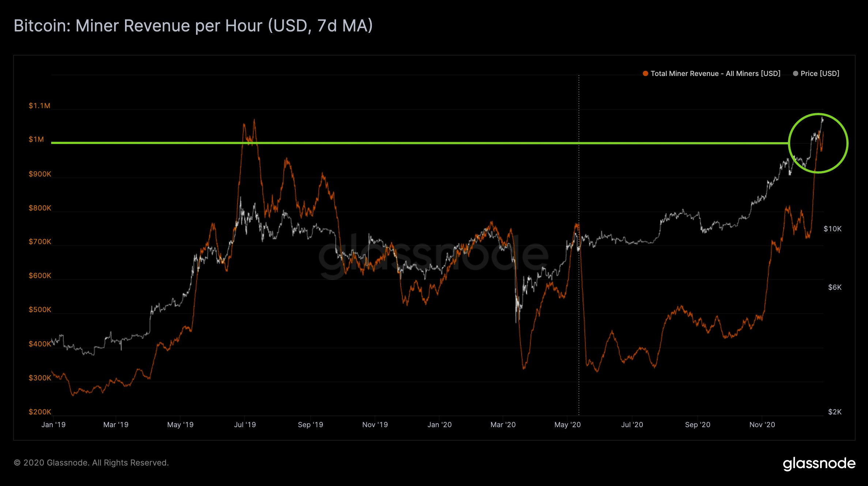Image resolution: width=868 pixels, height=486 pixels.
Task: Click the $1.1M left axis label
Action: pyautogui.click(x=39, y=106)
